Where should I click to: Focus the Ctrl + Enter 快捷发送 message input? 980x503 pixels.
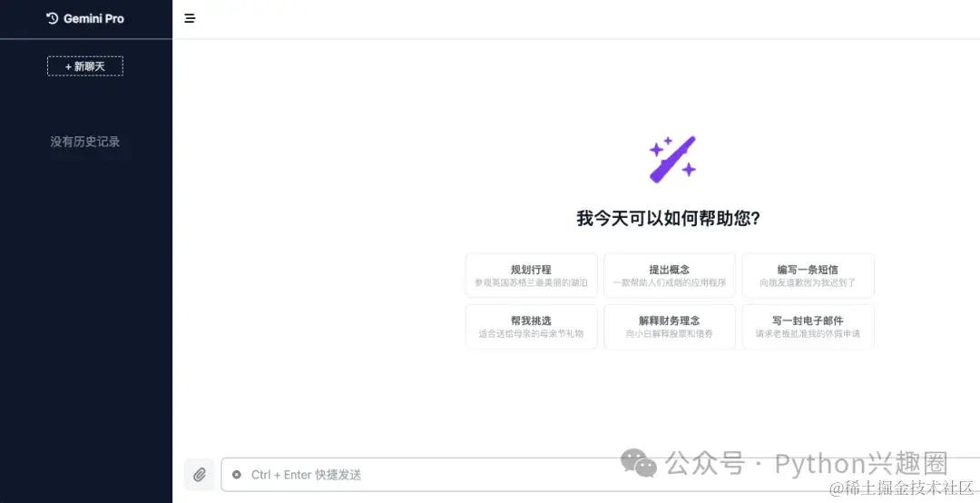pyautogui.click(x=601, y=475)
